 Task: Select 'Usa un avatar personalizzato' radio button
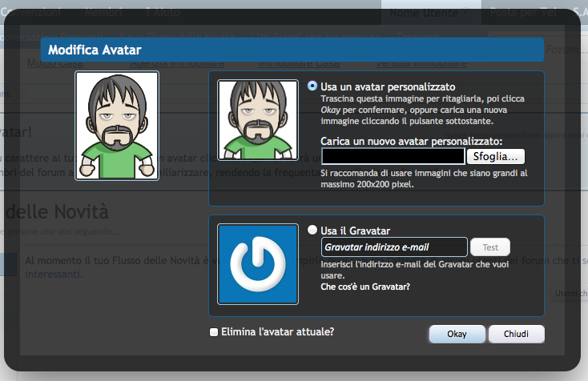[312, 86]
